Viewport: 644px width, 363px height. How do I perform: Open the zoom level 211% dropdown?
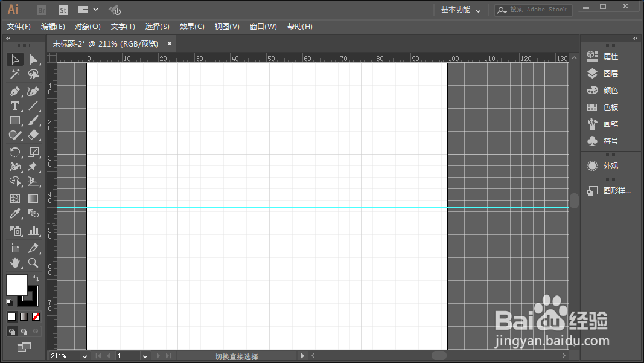point(84,356)
